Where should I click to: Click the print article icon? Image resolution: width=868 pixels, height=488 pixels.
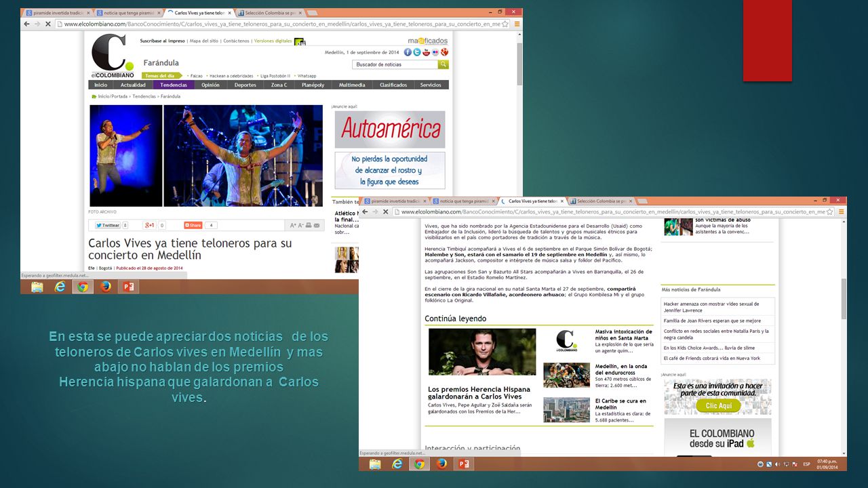(309, 225)
